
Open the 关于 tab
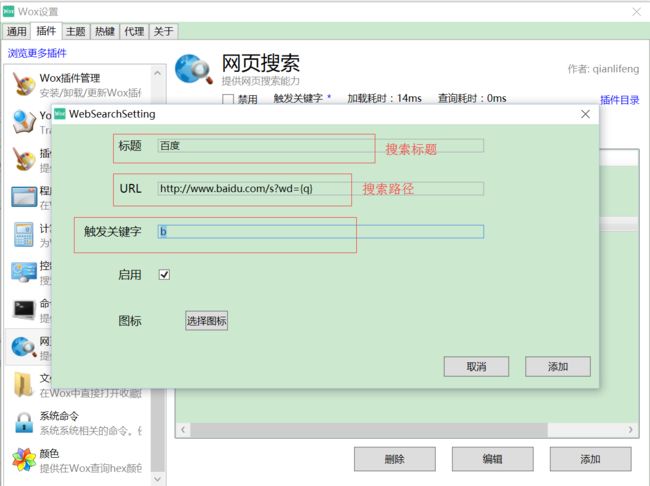click(x=163, y=32)
